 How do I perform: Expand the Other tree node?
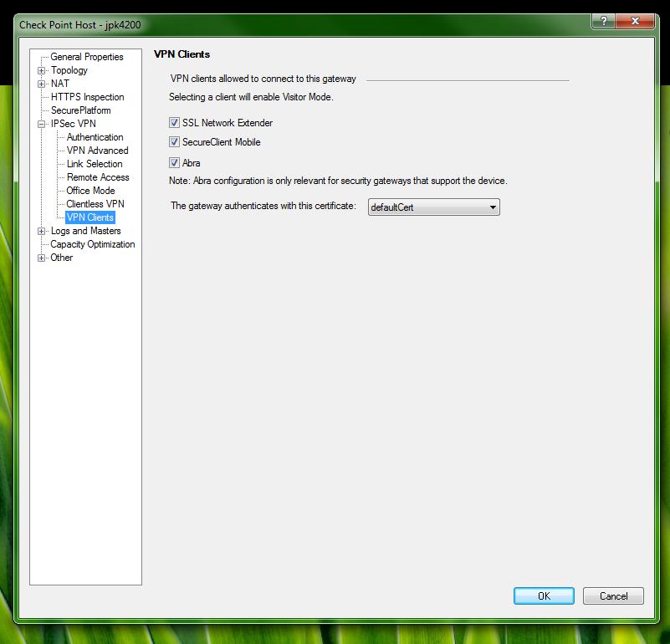tap(42, 258)
